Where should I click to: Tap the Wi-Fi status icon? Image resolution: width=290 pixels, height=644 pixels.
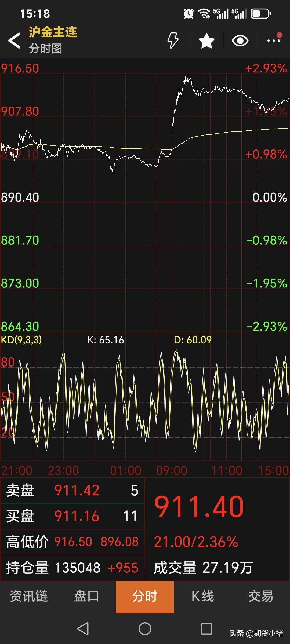(204, 13)
